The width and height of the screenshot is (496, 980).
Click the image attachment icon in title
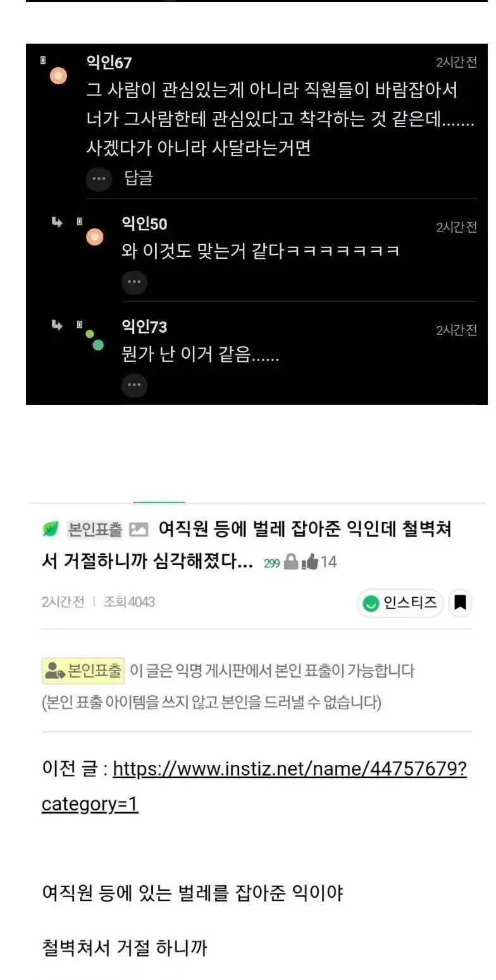coord(139,530)
